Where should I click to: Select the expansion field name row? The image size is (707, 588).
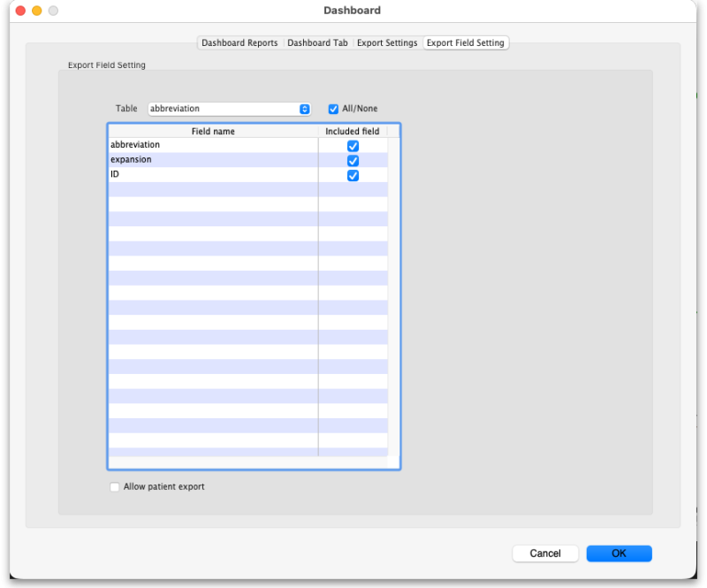click(213, 160)
